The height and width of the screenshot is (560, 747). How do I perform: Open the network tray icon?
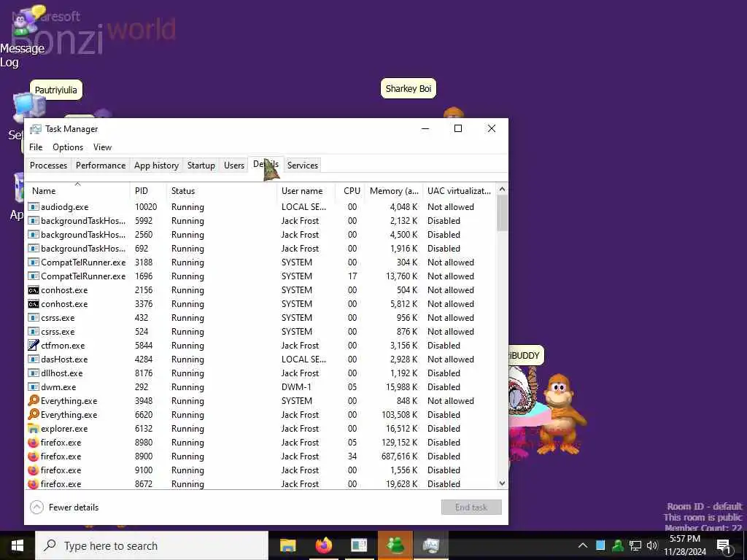pos(635,545)
